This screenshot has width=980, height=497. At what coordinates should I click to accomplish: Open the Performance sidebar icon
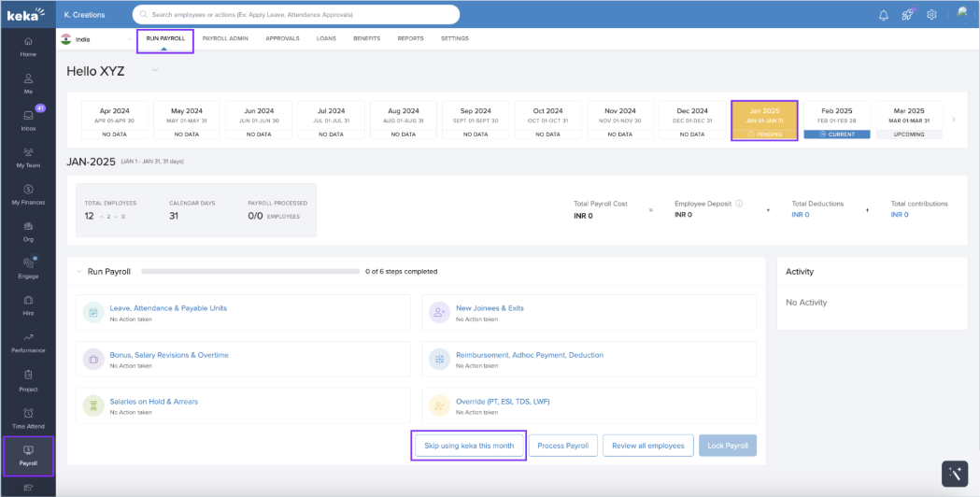[28, 343]
